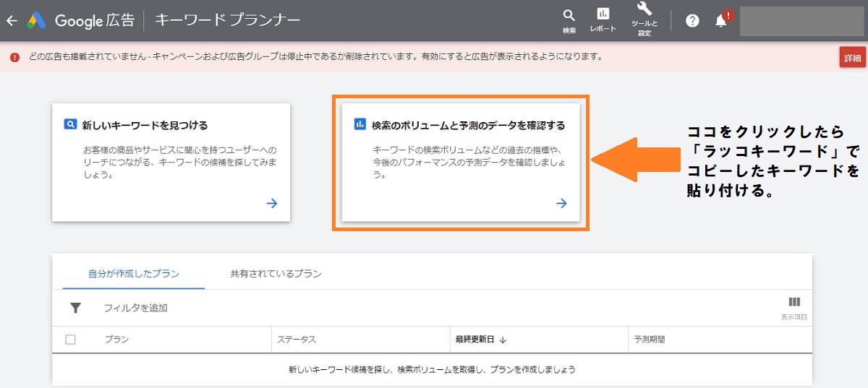Click the red warning icon in alert banner

tap(15, 57)
